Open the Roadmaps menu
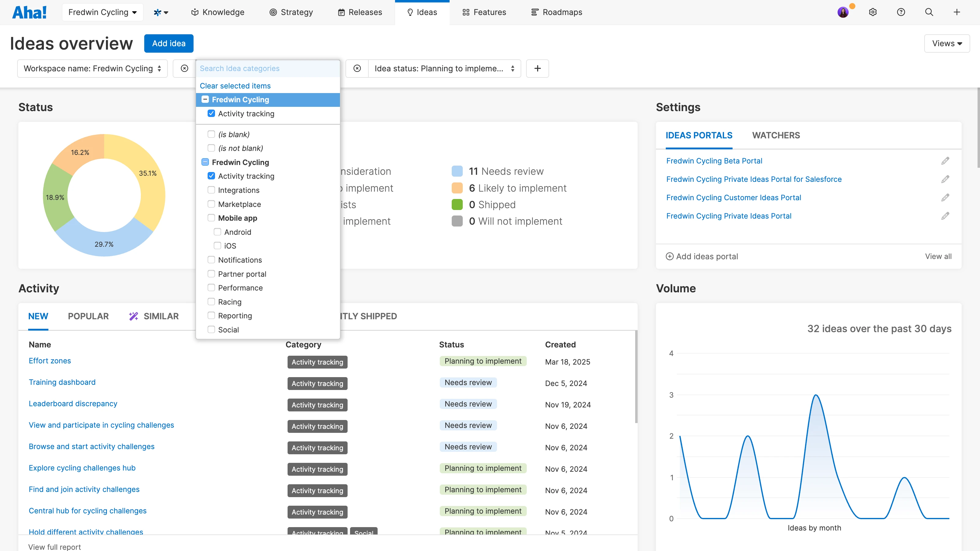Image resolution: width=980 pixels, height=551 pixels. pyautogui.click(x=556, y=12)
